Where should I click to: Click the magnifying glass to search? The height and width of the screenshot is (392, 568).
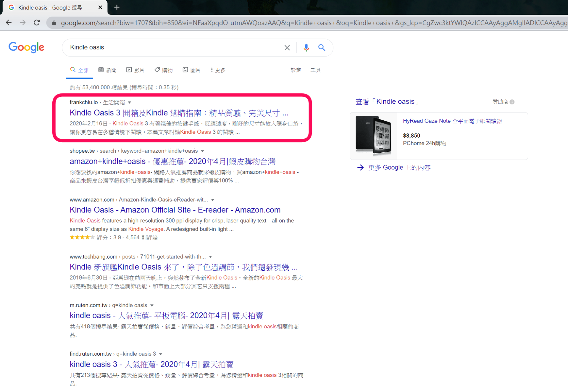(x=322, y=47)
